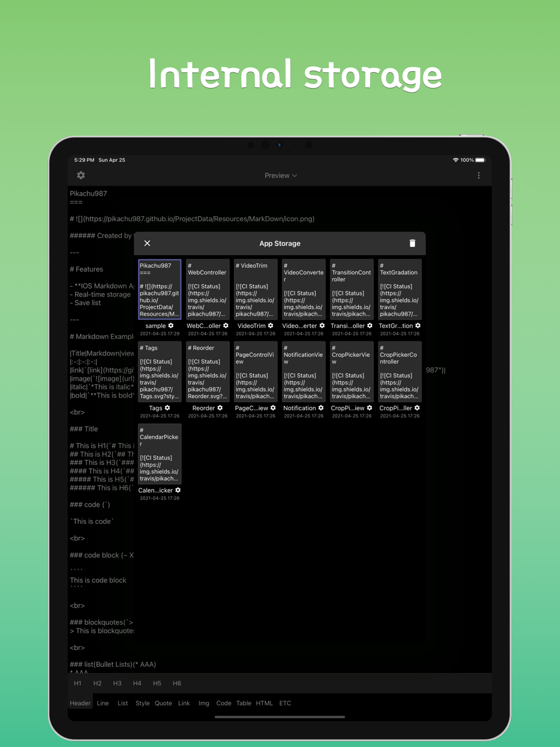The width and height of the screenshot is (560, 747).
Task: Tap the Reorder file name label
Action: pyautogui.click(x=204, y=408)
